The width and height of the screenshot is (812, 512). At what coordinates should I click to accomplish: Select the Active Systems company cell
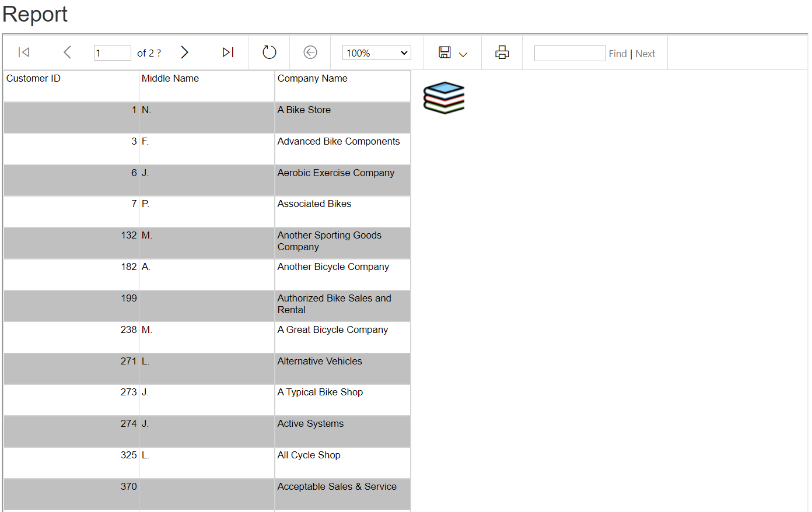pos(310,424)
